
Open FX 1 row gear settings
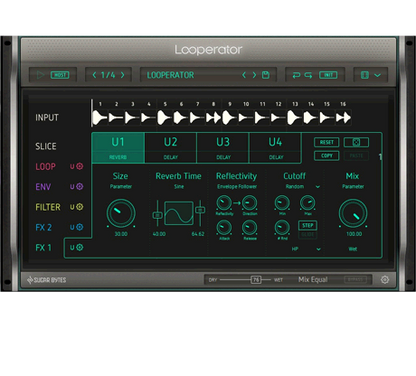click(80, 248)
